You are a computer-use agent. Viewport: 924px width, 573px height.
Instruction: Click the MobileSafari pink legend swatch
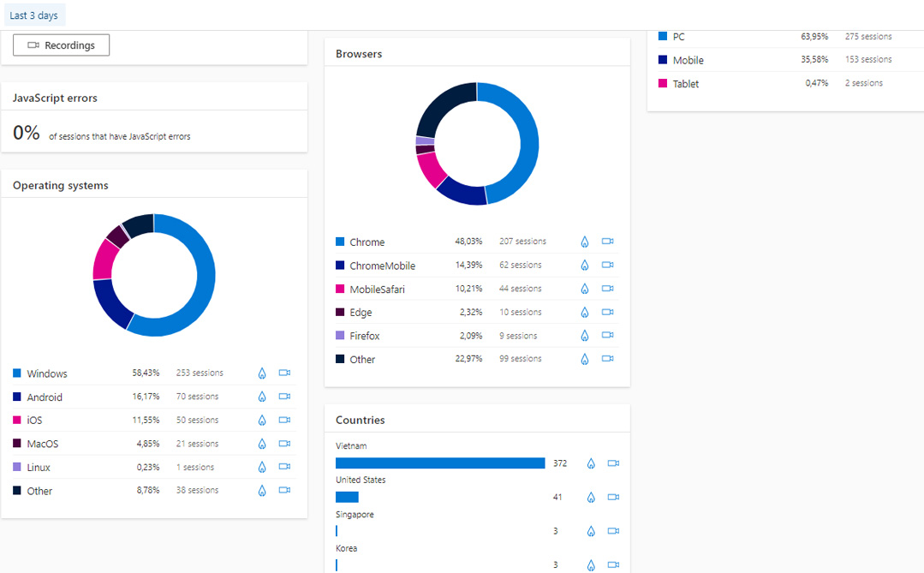coord(340,289)
